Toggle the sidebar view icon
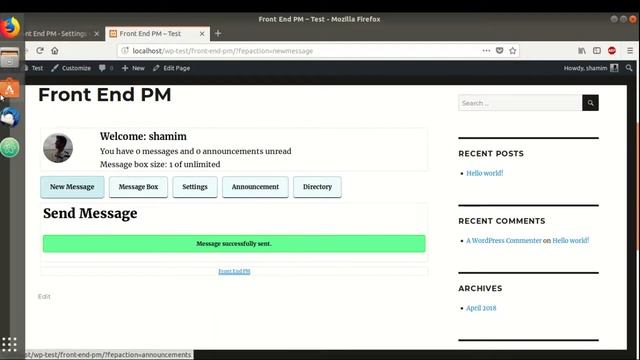Image resolution: width=640 pixels, height=360 pixels. click(597, 51)
